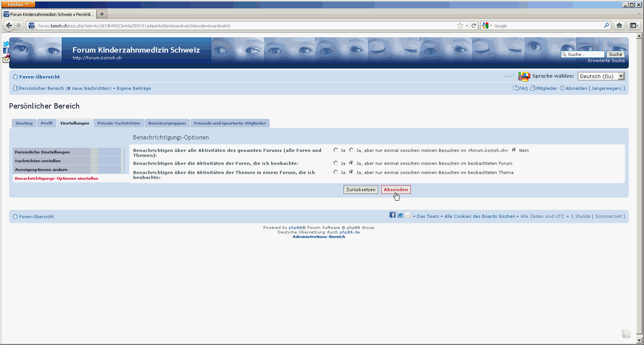The image size is (644, 345).
Task: Click the Absenden submit button
Action: click(396, 189)
